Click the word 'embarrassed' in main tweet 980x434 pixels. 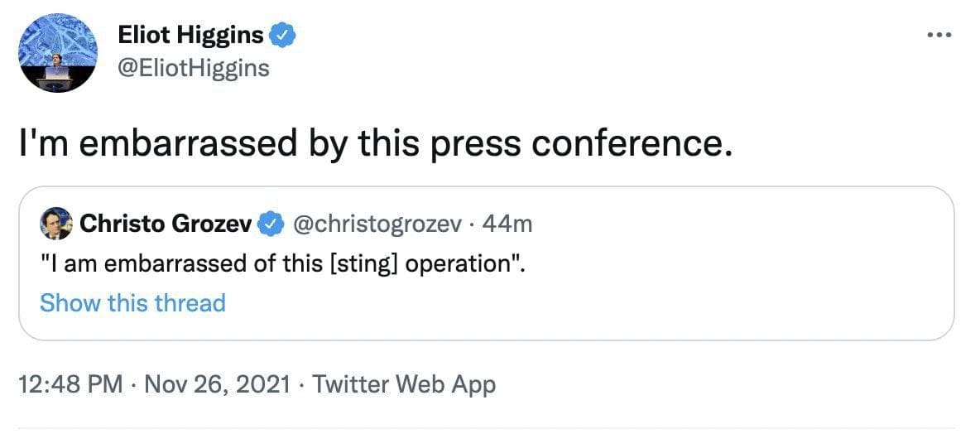coord(189,142)
